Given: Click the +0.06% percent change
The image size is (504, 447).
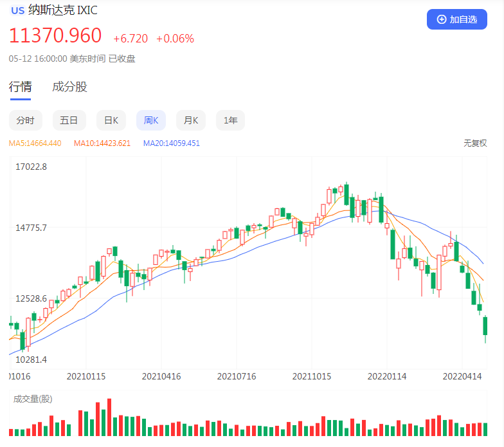Looking at the screenshot, I should [x=175, y=39].
